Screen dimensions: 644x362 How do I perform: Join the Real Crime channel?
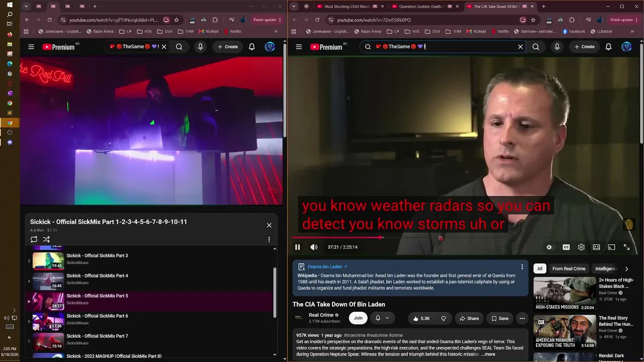358,318
